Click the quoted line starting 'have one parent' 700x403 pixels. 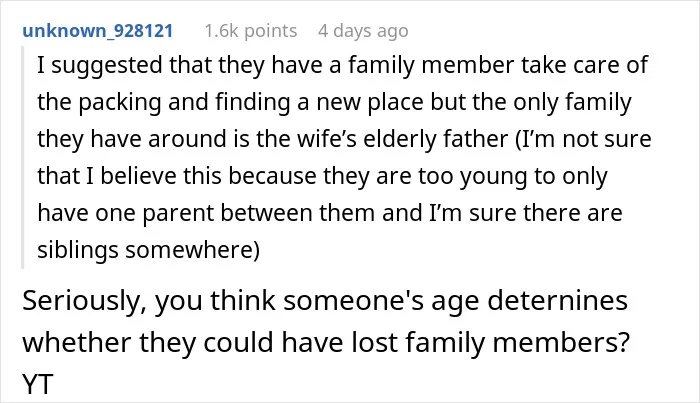click(x=329, y=213)
